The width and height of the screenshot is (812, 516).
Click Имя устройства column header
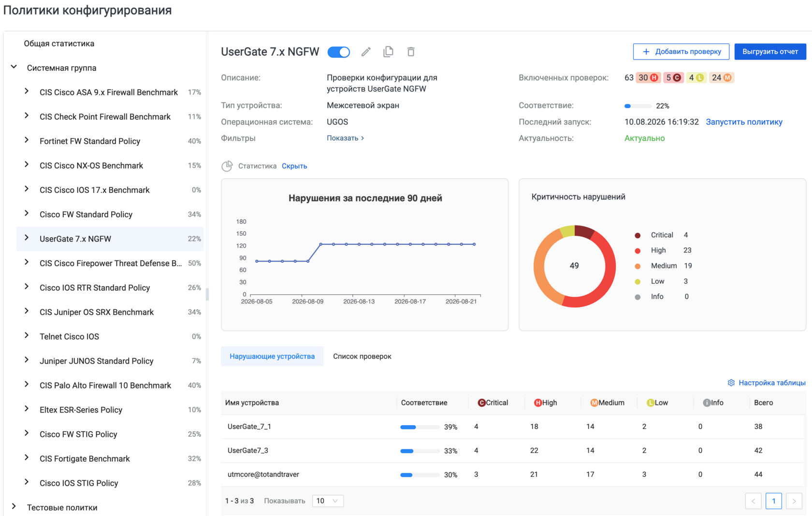point(252,403)
